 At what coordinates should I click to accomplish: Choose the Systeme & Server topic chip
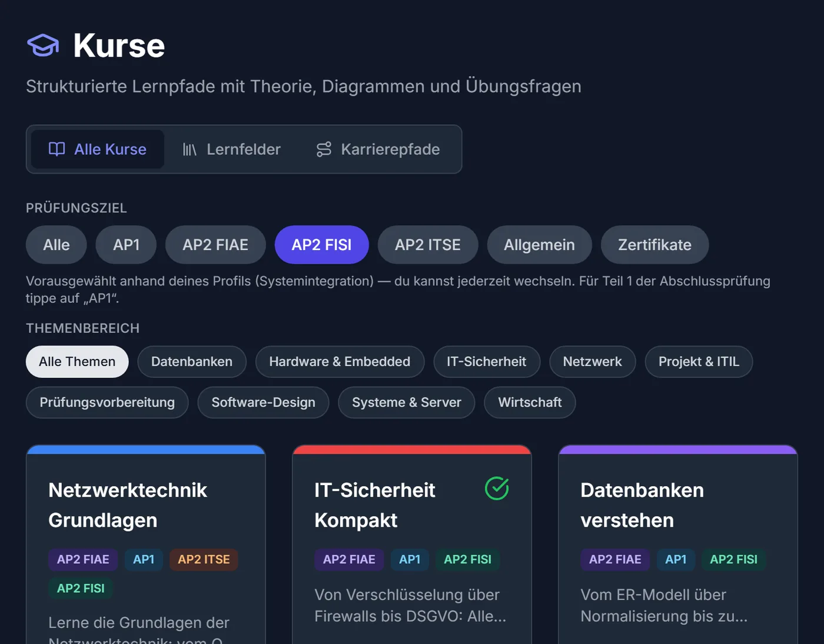click(x=407, y=403)
